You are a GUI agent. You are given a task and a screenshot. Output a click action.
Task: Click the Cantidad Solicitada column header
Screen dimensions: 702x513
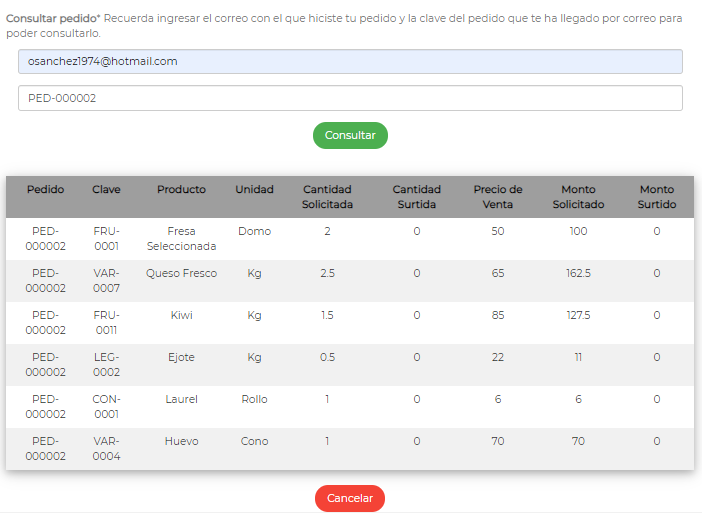(327, 197)
